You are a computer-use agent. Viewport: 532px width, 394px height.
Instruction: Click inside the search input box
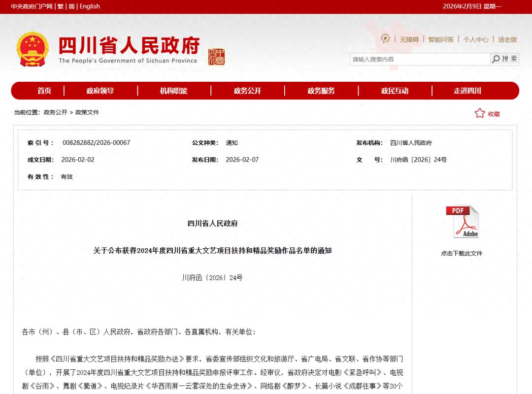point(419,59)
